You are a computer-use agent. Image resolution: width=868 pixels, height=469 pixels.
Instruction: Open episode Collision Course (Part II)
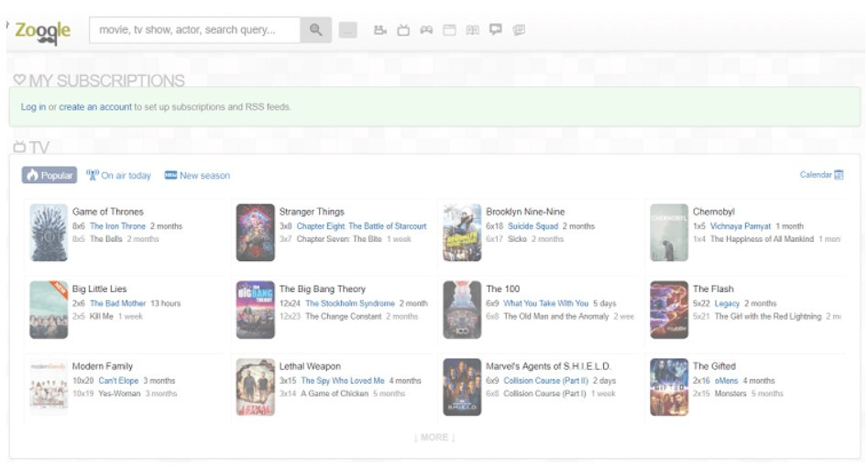coord(545,380)
